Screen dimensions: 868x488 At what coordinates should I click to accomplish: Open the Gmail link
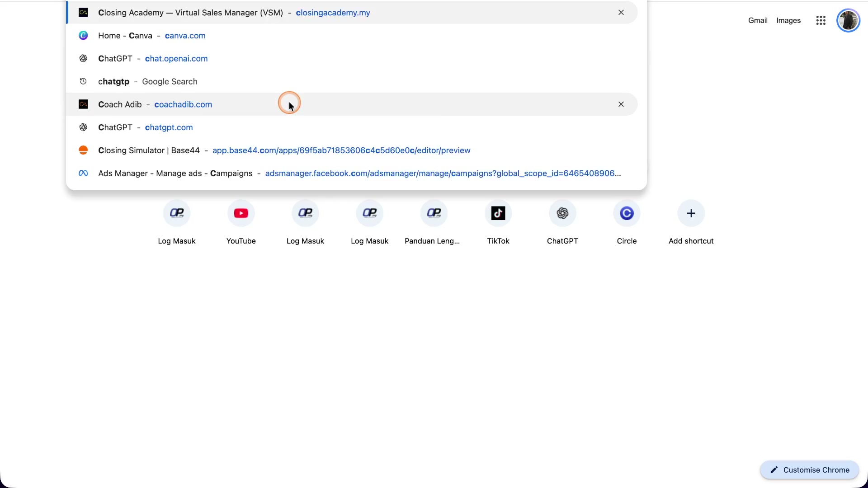pyautogui.click(x=758, y=21)
